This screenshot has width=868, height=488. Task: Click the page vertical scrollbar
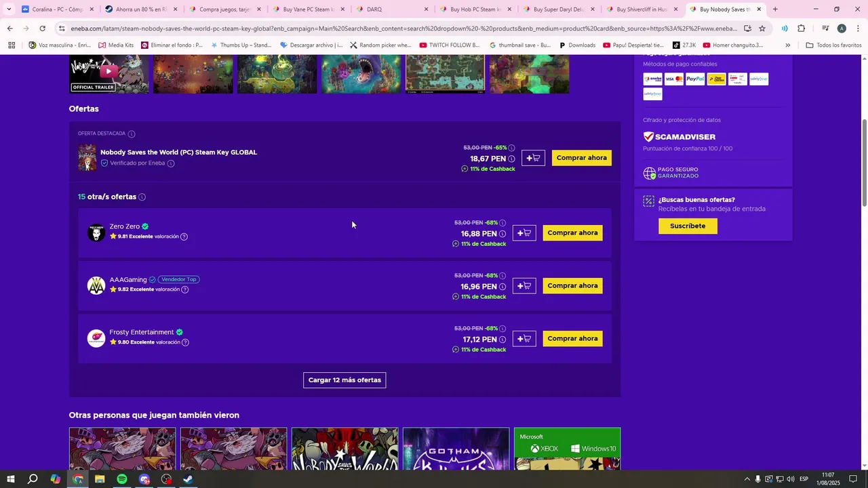pyautogui.click(x=864, y=163)
